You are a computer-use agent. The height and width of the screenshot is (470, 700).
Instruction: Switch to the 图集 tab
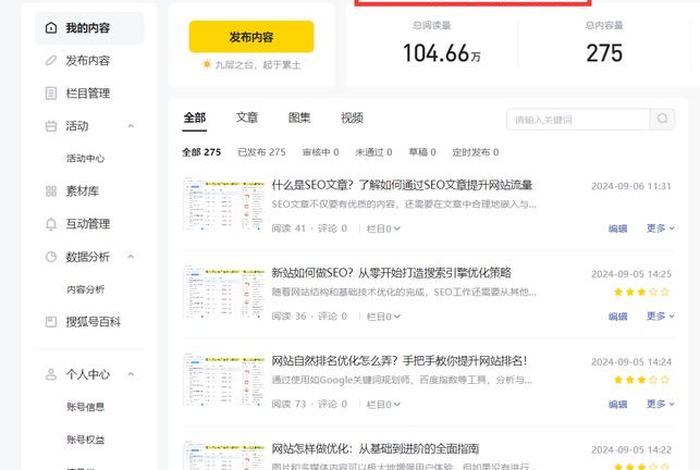pyautogui.click(x=299, y=118)
